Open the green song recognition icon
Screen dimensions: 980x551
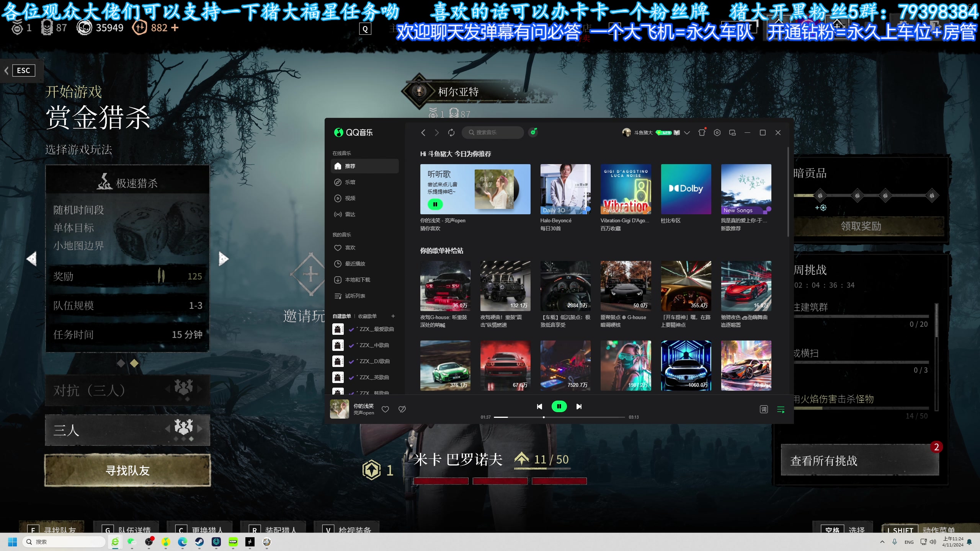pyautogui.click(x=533, y=132)
